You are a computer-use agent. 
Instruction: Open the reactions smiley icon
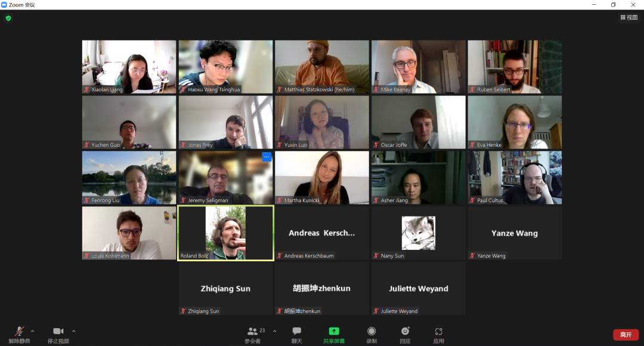click(405, 331)
